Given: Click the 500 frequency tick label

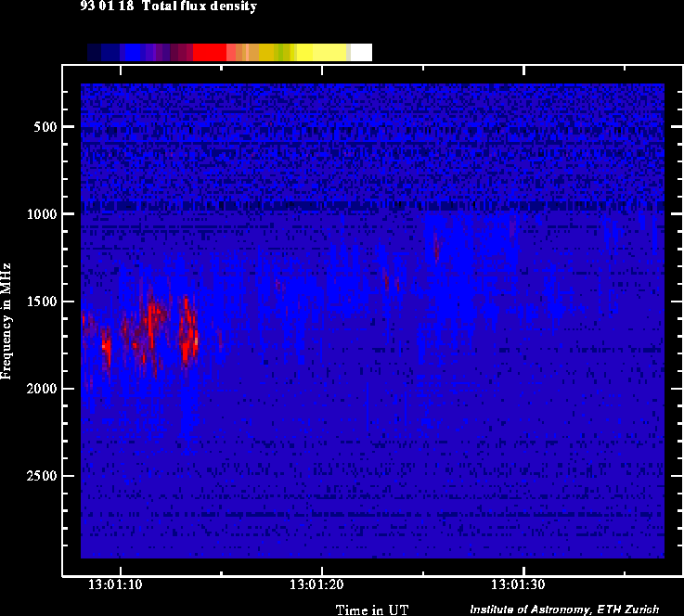Looking at the screenshot, I should click(x=45, y=127).
